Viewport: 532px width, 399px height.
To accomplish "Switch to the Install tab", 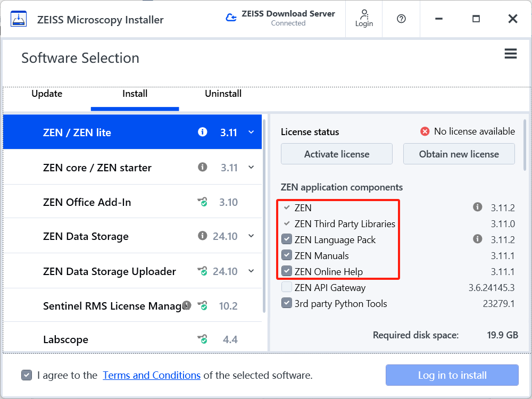I will 135,94.
